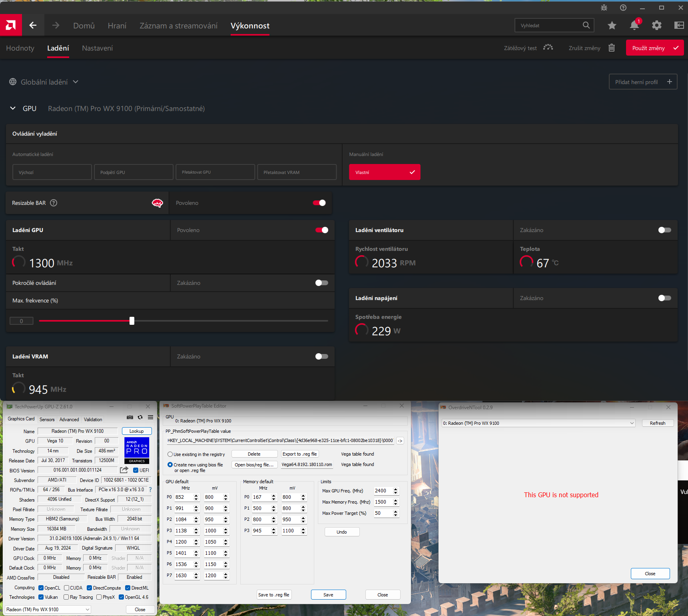This screenshot has height=616, width=688.
Task: Click Lookup button in GPU-Z
Action: point(137,431)
